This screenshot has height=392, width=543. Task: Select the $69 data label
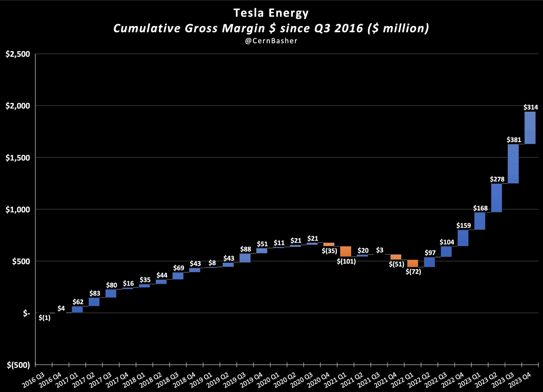click(x=178, y=268)
